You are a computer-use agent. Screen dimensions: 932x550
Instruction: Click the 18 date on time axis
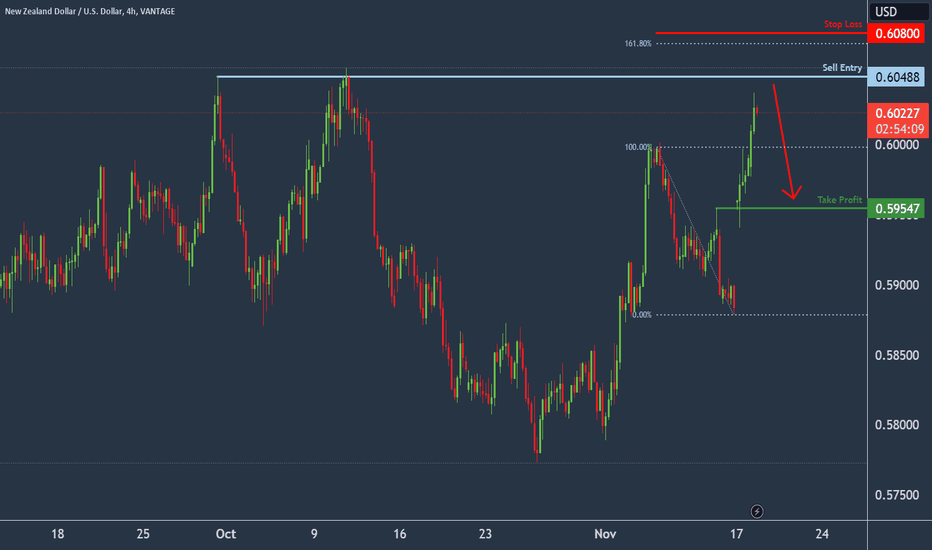coord(58,534)
